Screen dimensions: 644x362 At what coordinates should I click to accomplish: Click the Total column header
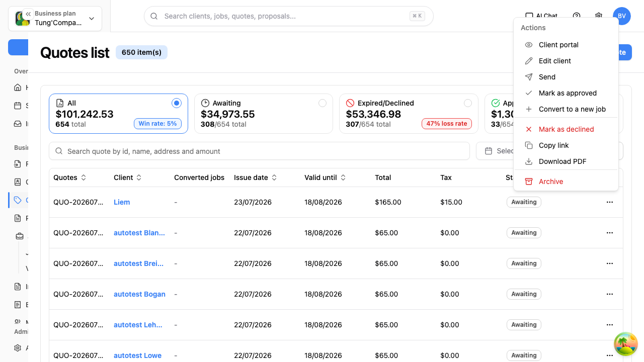click(383, 177)
